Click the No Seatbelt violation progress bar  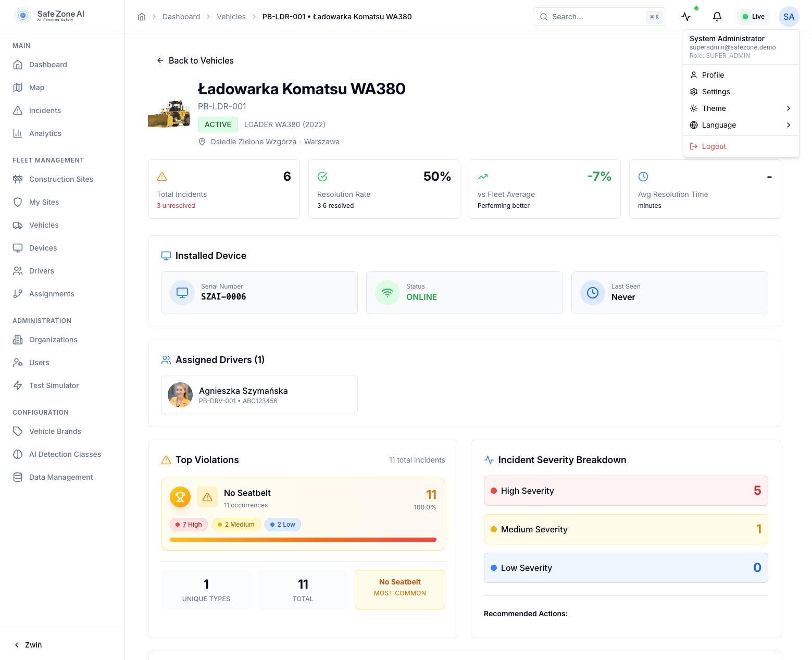303,540
